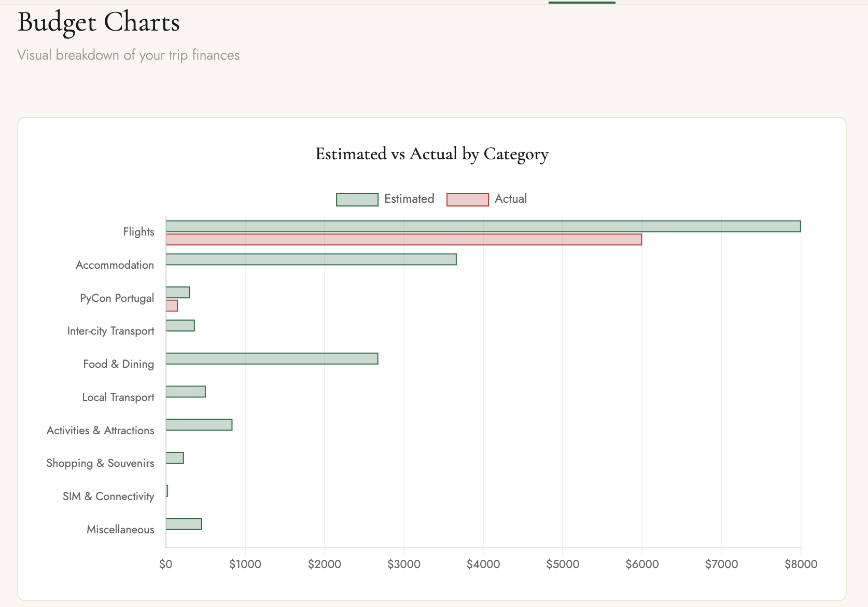The width and height of the screenshot is (868, 607).
Task: Select the Miscellaneous estimated bar
Action: pyautogui.click(x=184, y=524)
